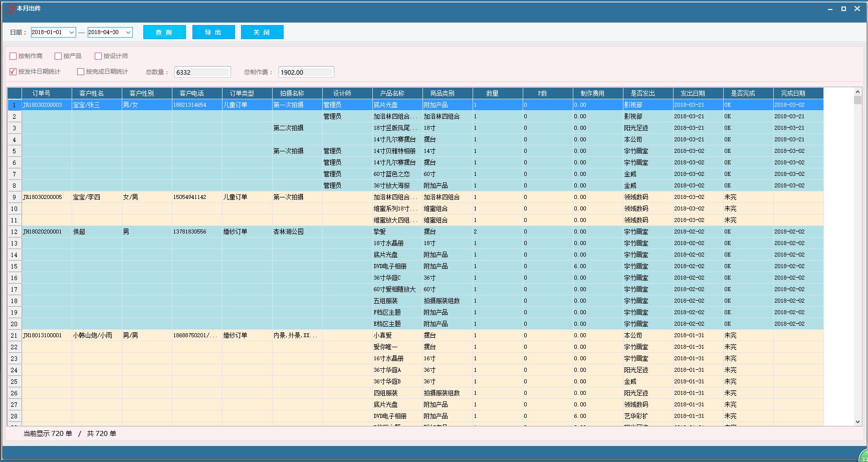The image size is (868, 462).
Task: Click the scrollbar down arrow
Action: click(x=857, y=422)
